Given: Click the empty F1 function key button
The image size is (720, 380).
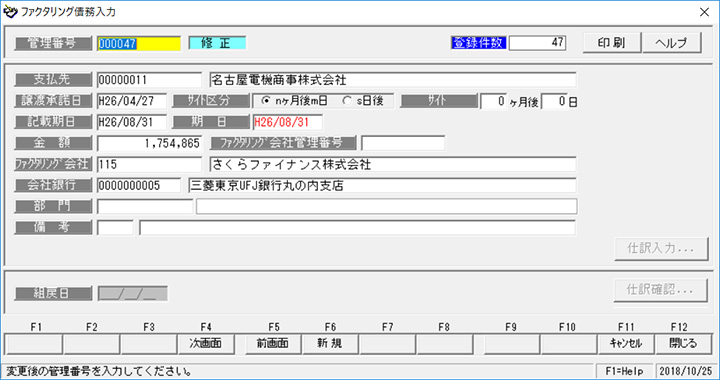Looking at the screenshot, I should pyautogui.click(x=34, y=344).
